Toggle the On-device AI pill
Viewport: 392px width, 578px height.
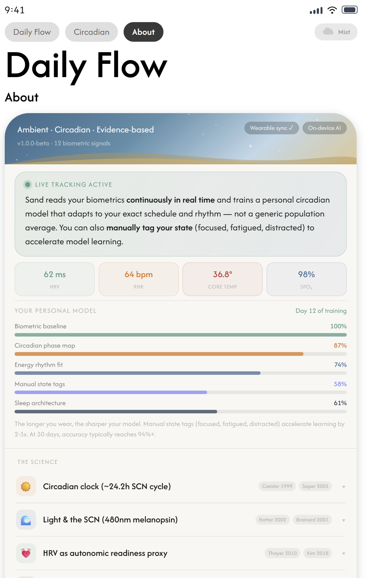(x=325, y=128)
